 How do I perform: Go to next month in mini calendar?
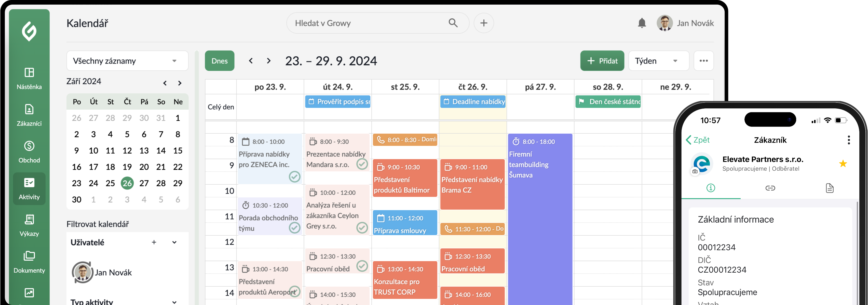pyautogui.click(x=180, y=83)
